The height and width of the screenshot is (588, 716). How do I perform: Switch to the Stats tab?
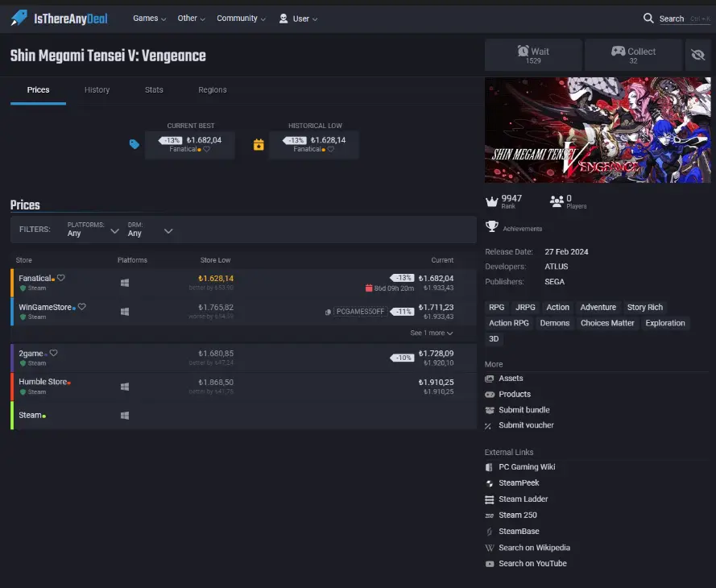coord(154,90)
